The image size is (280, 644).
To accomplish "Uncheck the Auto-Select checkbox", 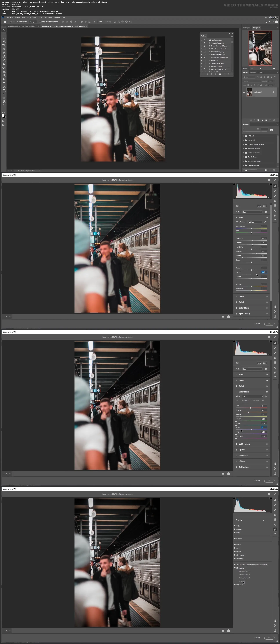I will pos(18,22).
